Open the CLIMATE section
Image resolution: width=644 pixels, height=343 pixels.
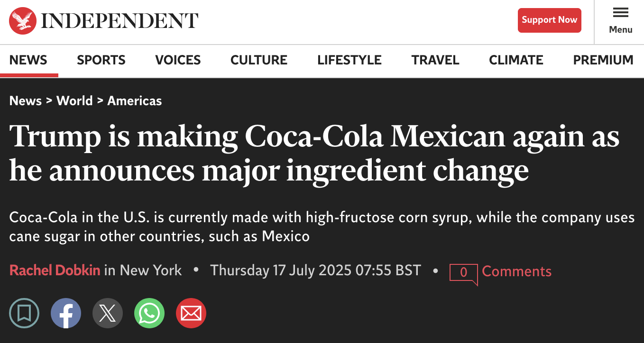pyautogui.click(x=516, y=60)
